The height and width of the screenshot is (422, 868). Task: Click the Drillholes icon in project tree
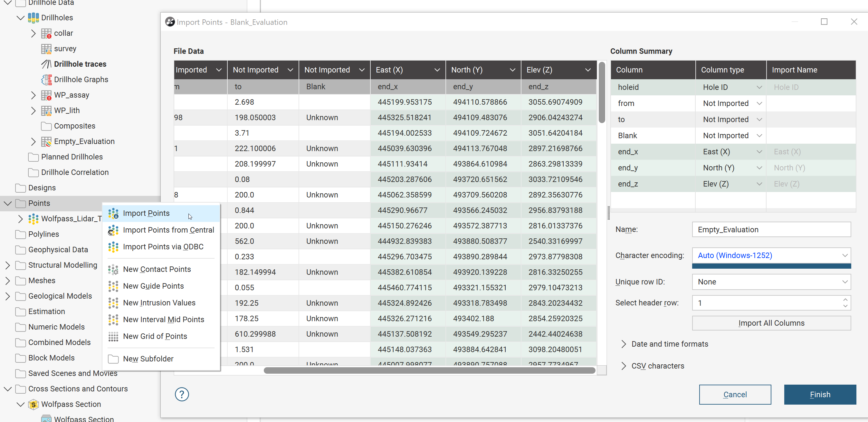click(33, 17)
